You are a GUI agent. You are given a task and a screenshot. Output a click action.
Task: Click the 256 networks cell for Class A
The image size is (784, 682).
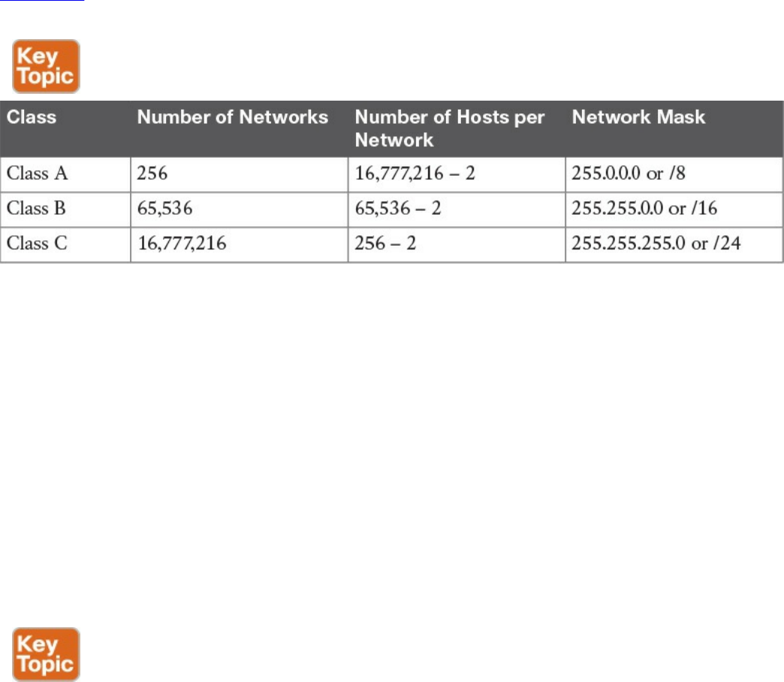[240, 174]
